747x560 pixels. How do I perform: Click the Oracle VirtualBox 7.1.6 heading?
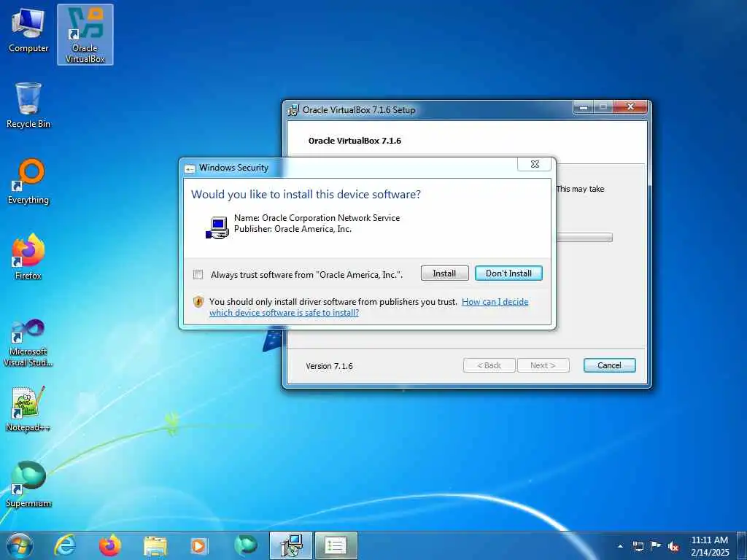click(355, 141)
